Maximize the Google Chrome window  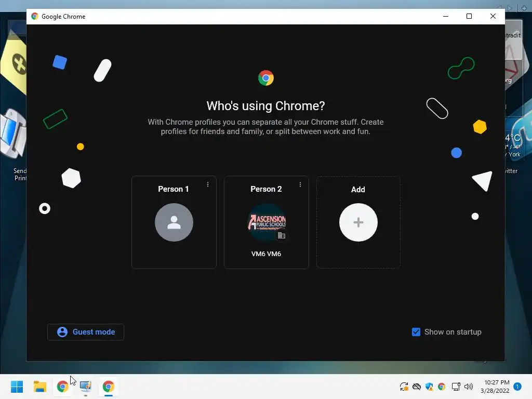coord(469,16)
